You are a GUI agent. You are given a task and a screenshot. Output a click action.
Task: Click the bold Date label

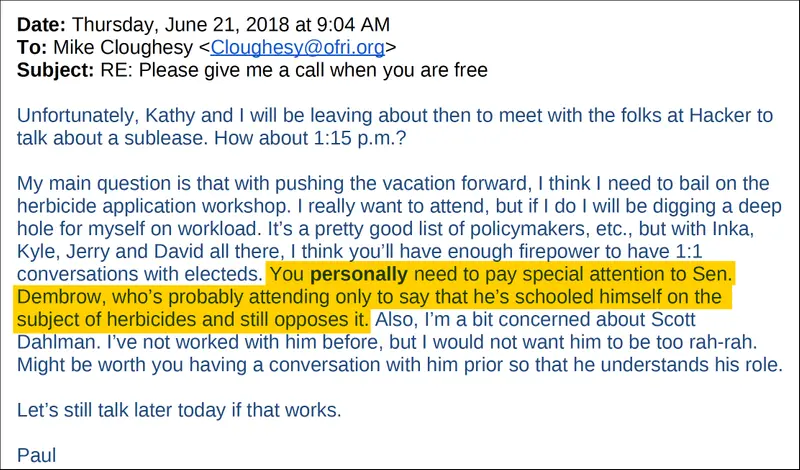(41, 24)
